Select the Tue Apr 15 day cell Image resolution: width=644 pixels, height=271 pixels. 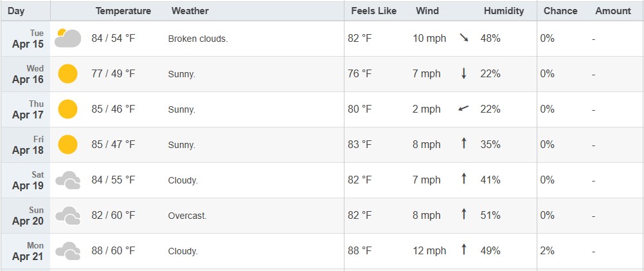[x=26, y=39]
